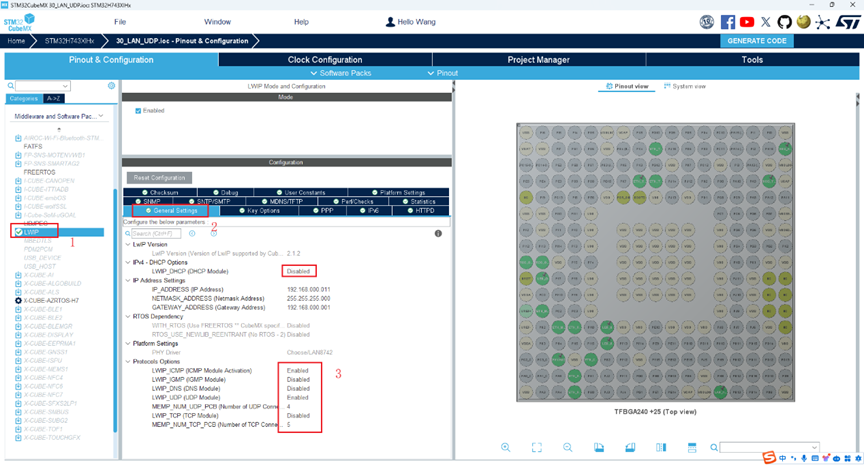Open the HTTPD configuration tab
This screenshot has width=864, height=465.
[420, 210]
